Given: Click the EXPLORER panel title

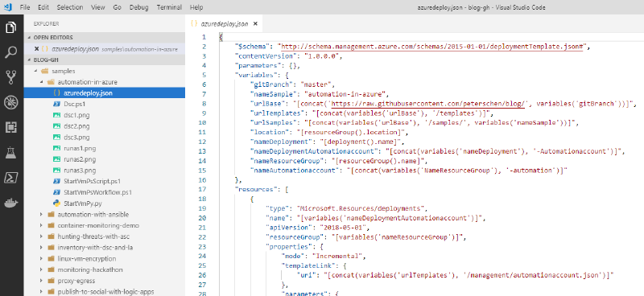Looking at the screenshot, I should (x=46, y=24).
